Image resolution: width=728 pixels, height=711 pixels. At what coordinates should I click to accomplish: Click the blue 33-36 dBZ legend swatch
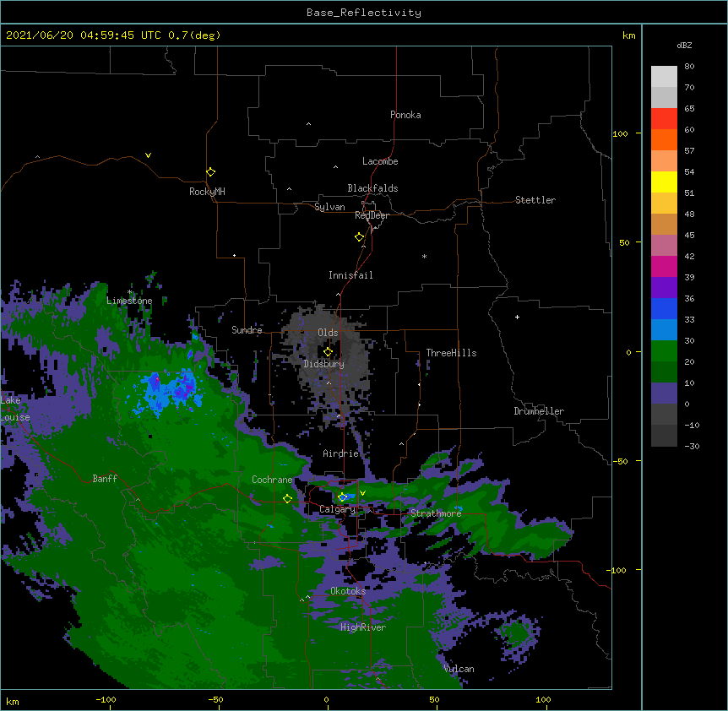point(664,309)
